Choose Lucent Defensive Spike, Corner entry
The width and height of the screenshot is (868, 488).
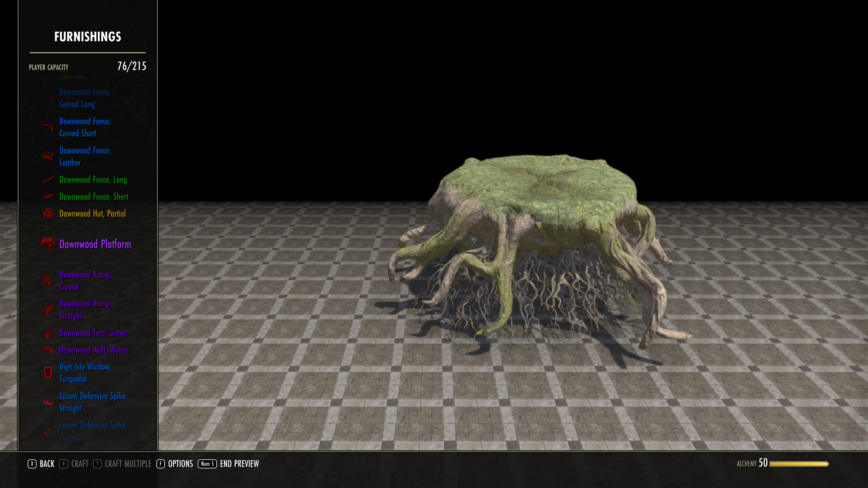[93, 431]
